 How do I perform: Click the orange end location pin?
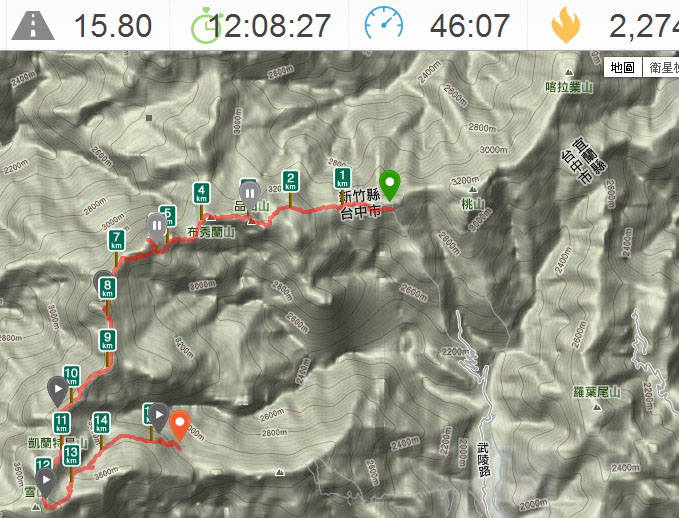[179, 426]
